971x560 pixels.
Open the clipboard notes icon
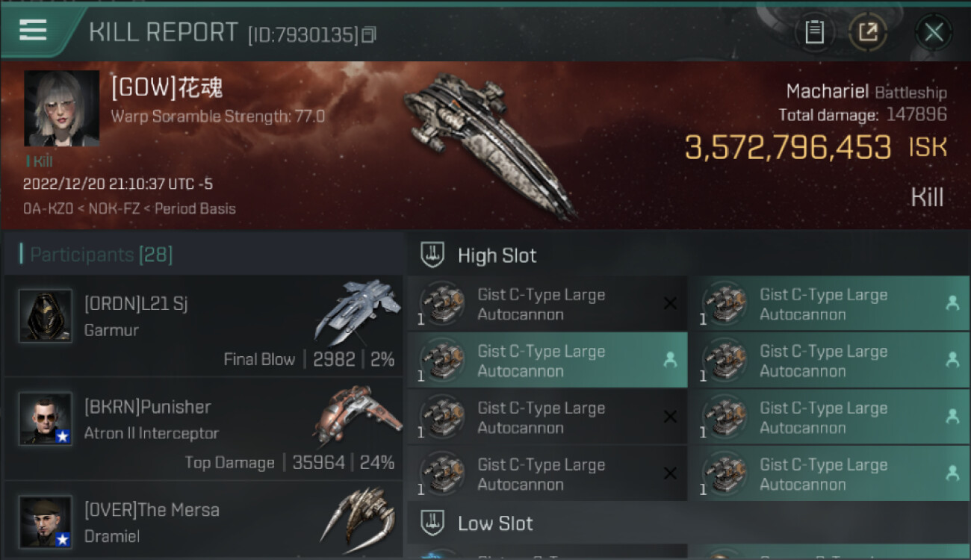814,32
